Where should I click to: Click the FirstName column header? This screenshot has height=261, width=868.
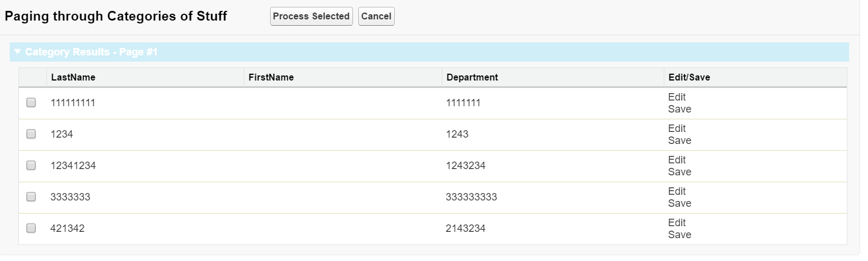point(271,78)
